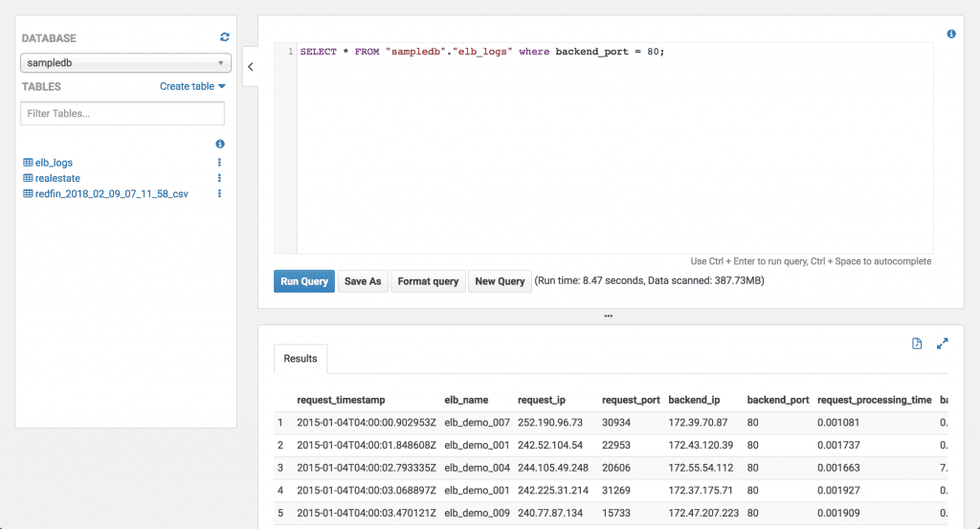Refresh the database list
The width and height of the screenshot is (980, 529).
click(x=224, y=37)
